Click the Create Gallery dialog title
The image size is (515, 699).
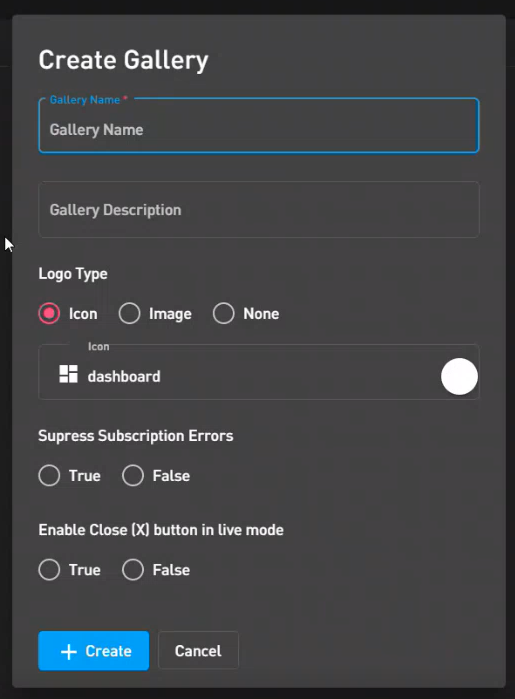[124, 60]
